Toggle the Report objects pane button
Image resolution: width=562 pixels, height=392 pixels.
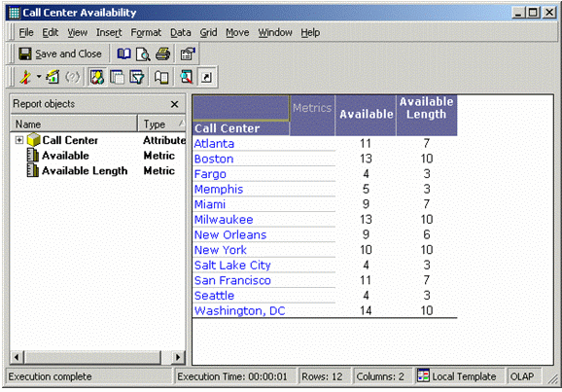97,77
